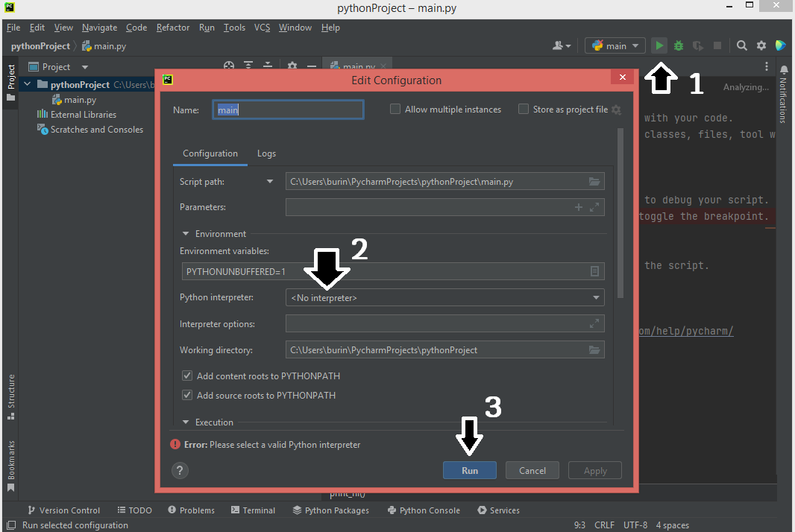
Task: Click Cancel in Edit Configuration
Action: coord(532,470)
